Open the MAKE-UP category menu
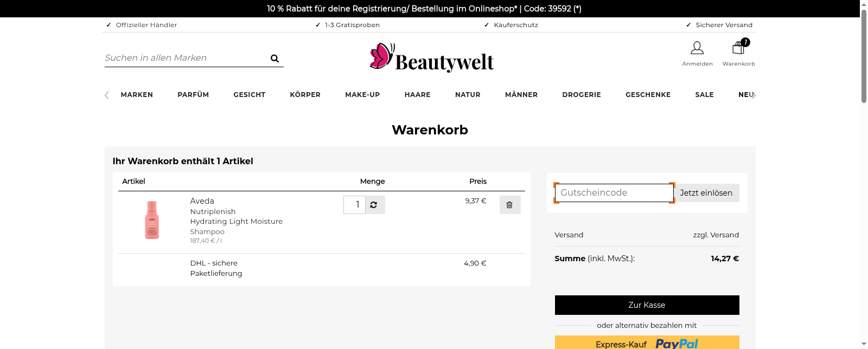This screenshot has height=349, width=868. coord(362,95)
